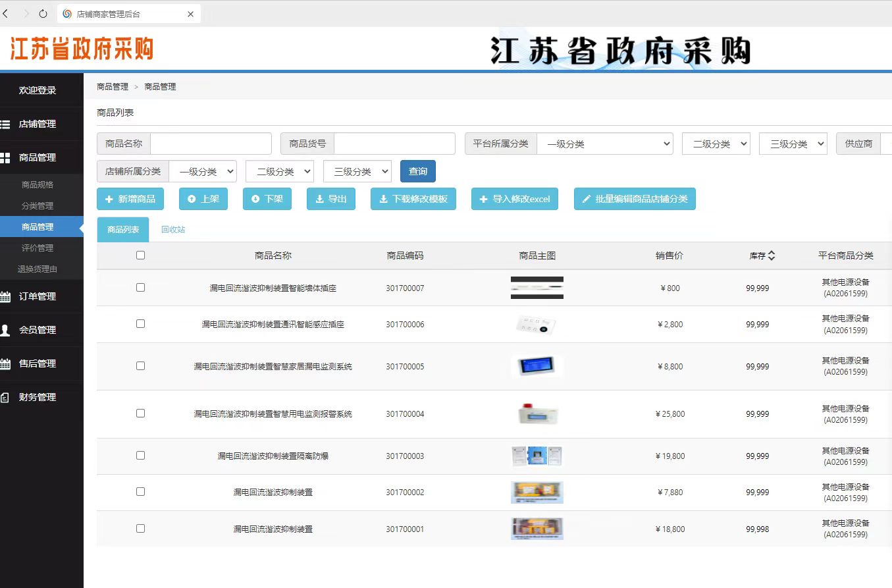Screen dimensions: 892x588
Task: Open the 三级分类 dropdown under 店铺所属分类
Action: 357,171
